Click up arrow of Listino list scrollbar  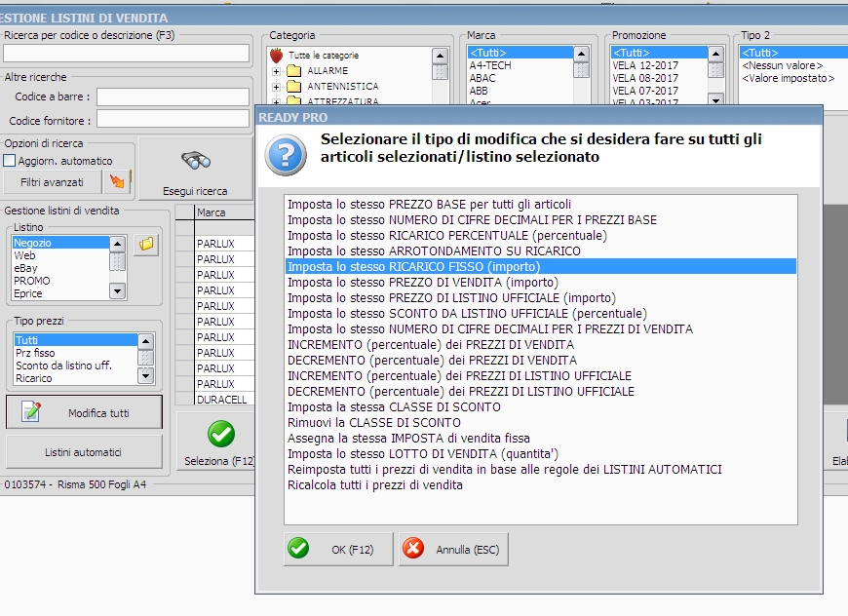117,244
